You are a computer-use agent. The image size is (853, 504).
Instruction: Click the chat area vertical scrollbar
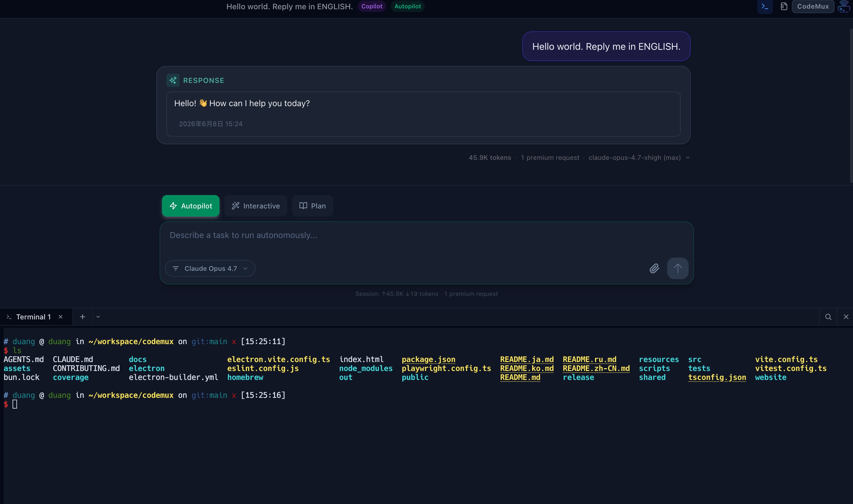[x=851, y=106]
